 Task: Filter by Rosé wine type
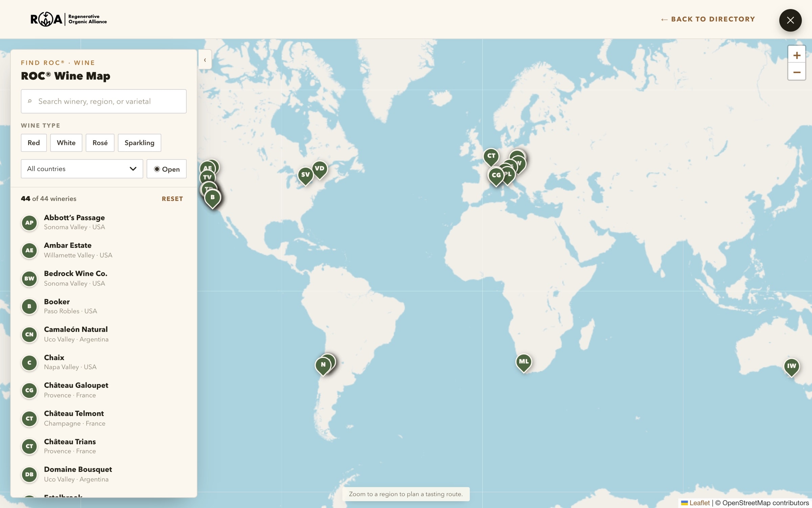coord(100,143)
